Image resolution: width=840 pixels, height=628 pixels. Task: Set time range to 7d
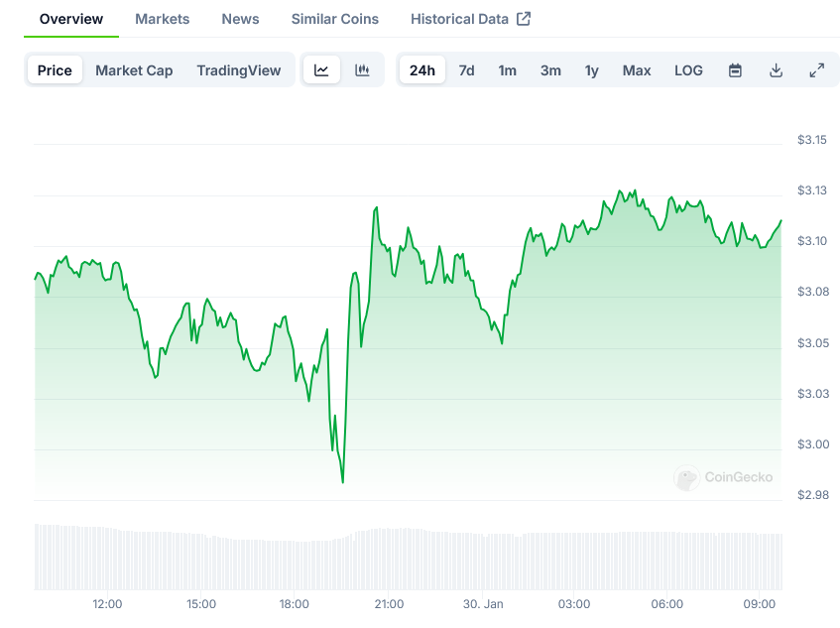point(466,70)
